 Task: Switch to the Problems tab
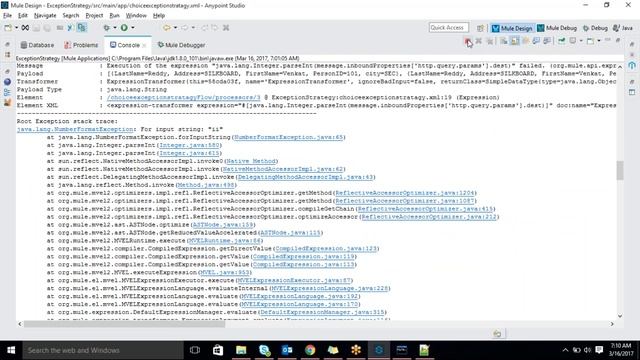[x=81, y=45]
